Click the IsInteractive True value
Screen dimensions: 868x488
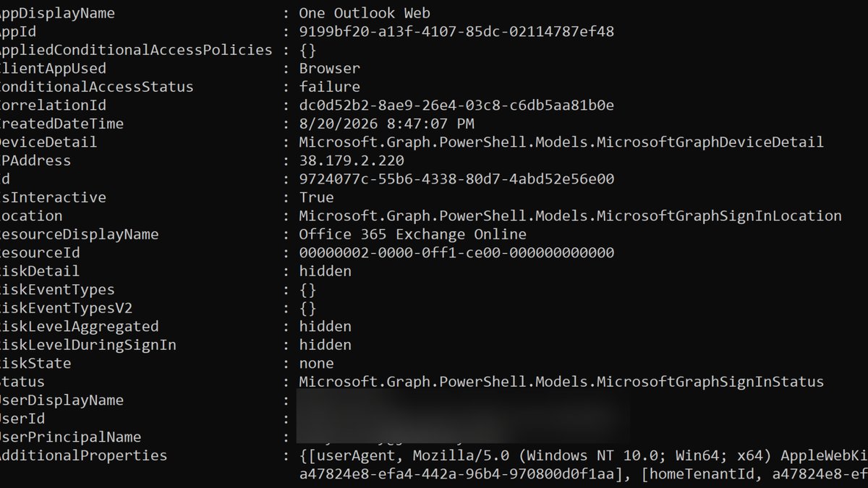[x=316, y=197]
